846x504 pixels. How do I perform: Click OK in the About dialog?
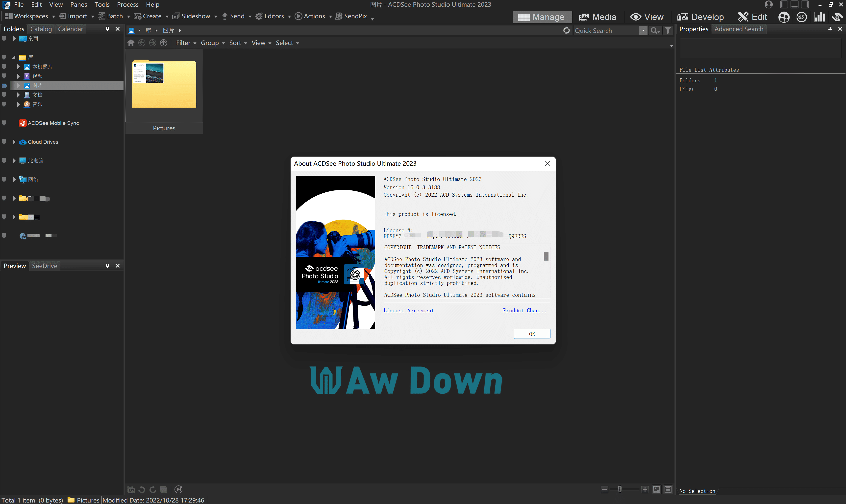532,334
